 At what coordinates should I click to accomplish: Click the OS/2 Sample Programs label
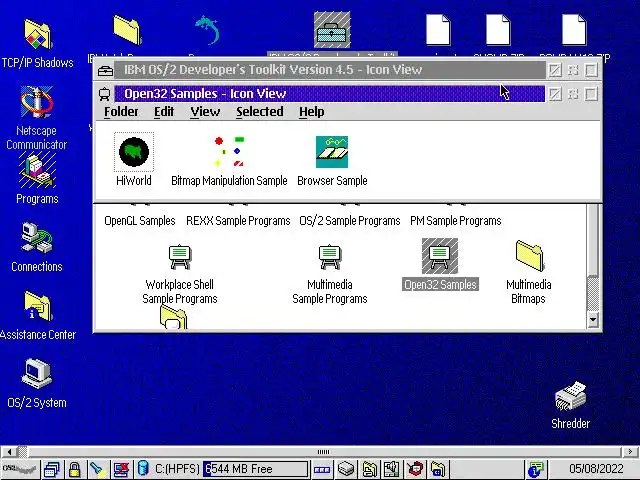(349, 221)
